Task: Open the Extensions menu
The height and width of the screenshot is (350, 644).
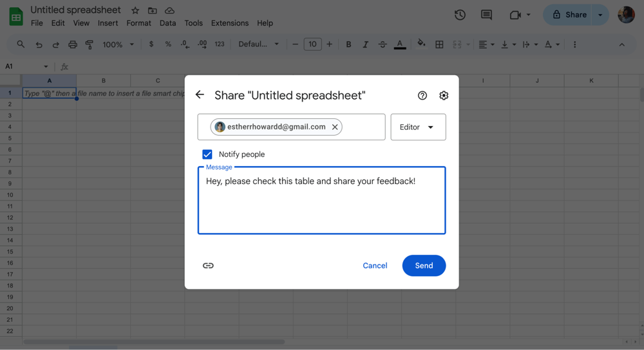Action: [x=229, y=23]
